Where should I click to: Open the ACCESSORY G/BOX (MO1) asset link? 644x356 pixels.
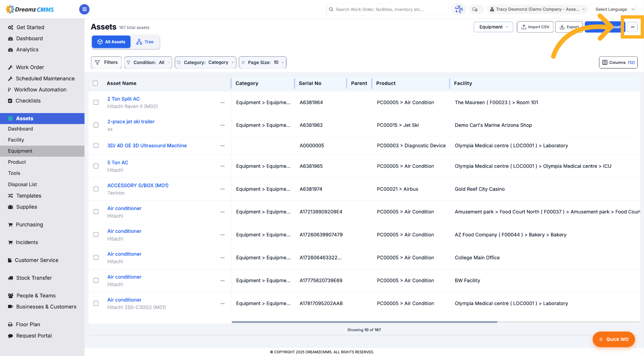(x=138, y=186)
